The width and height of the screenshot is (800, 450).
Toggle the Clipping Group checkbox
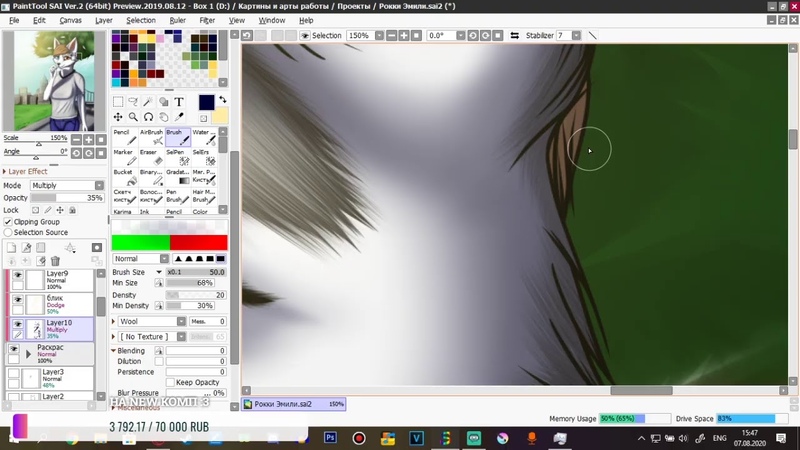click(x=8, y=222)
